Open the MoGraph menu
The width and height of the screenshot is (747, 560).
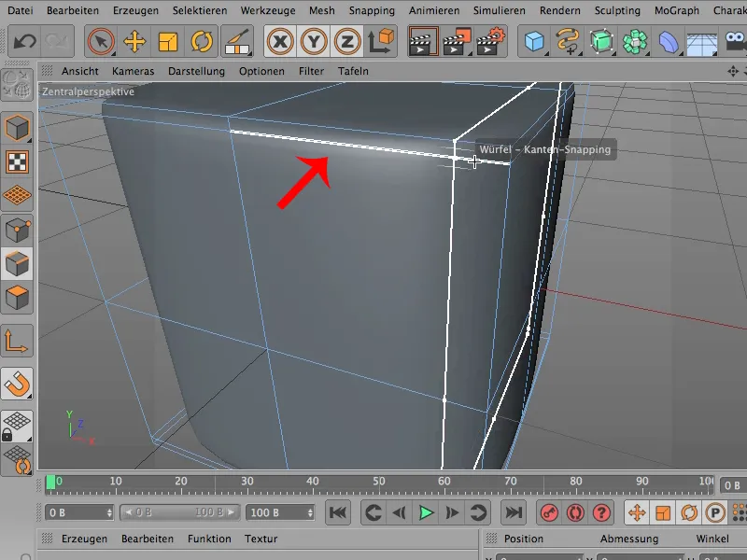tap(677, 10)
